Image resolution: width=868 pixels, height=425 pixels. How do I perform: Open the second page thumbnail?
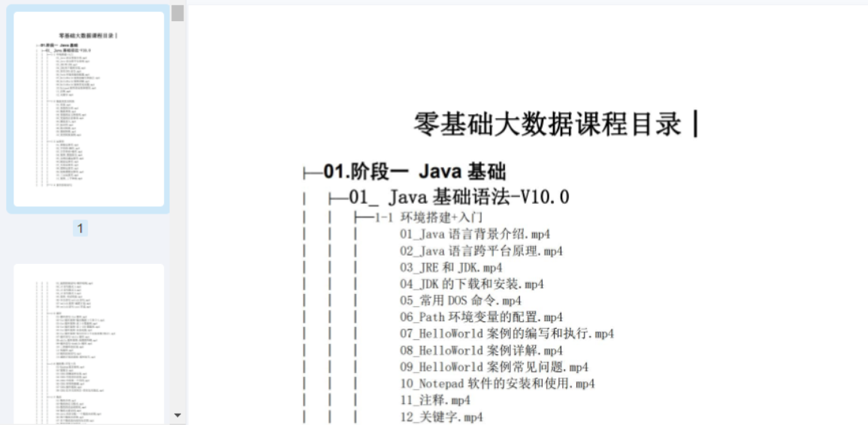89,344
